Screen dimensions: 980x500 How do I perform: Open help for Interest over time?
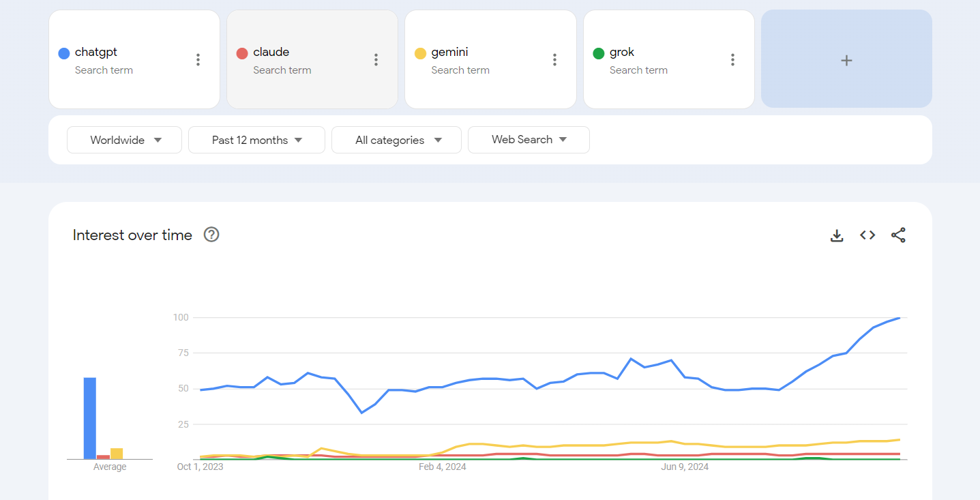point(211,235)
